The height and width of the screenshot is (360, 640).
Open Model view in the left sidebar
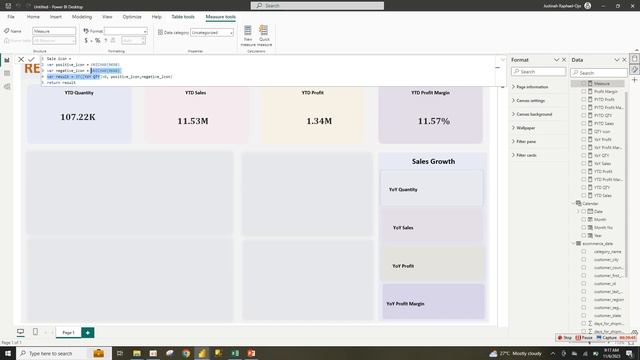click(x=7, y=87)
